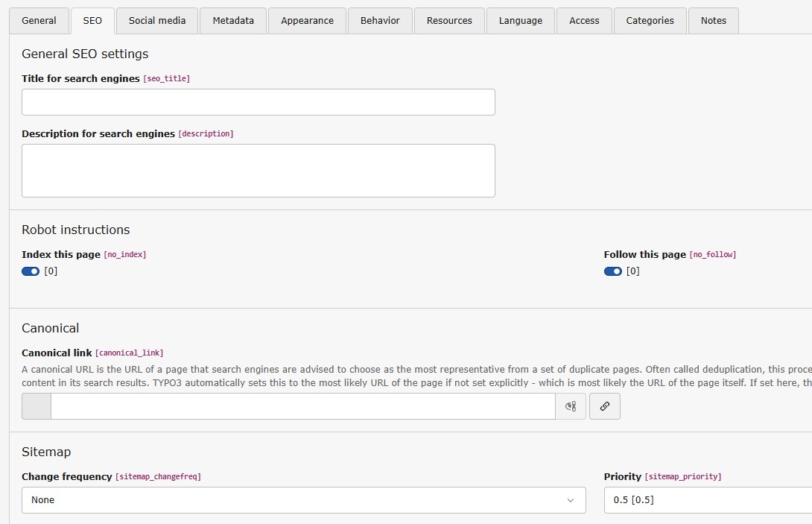Click the toggle link explanation icon
The width and height of the screenshot is (812, 524).
[571, 406]
